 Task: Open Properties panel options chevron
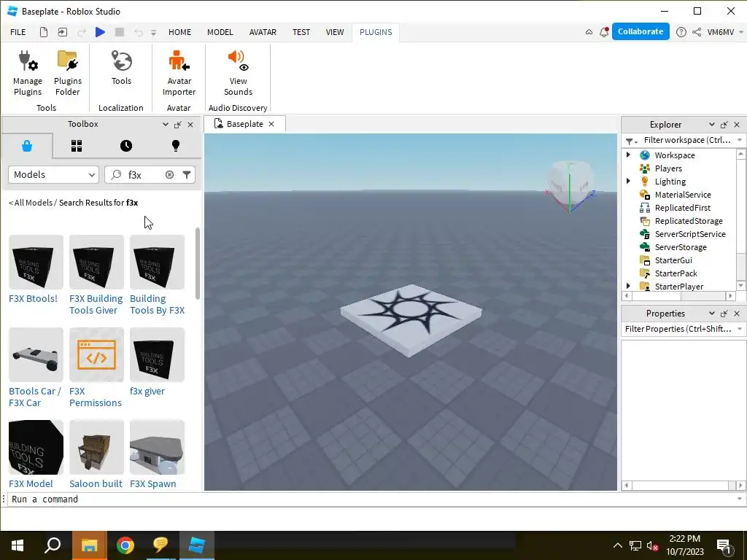[712, 314]
